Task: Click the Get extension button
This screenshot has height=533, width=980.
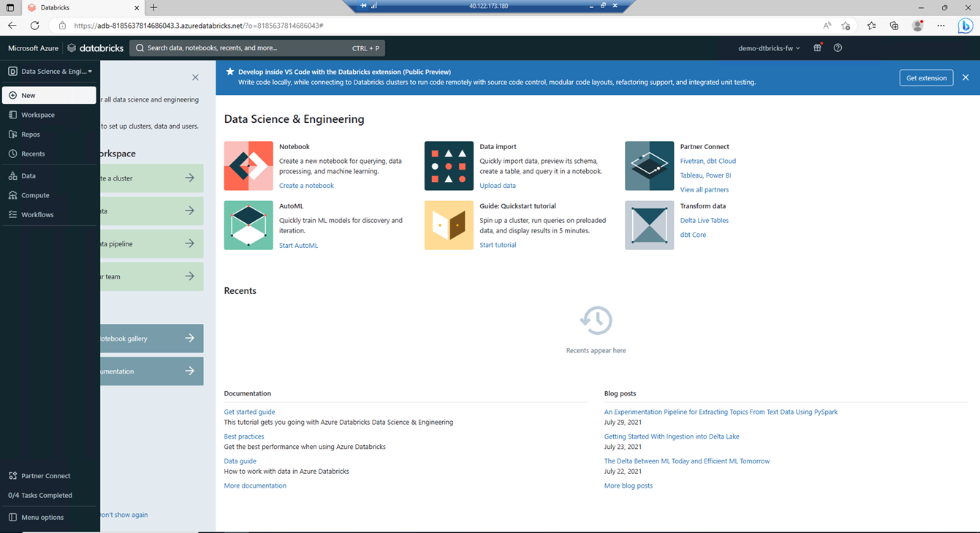Action: (926, 78)
